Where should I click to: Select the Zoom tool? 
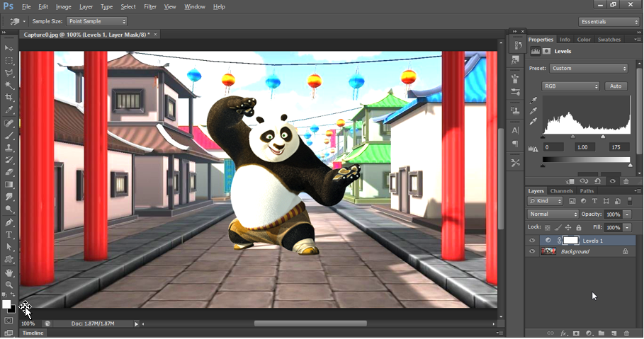(x=9, y=285)
